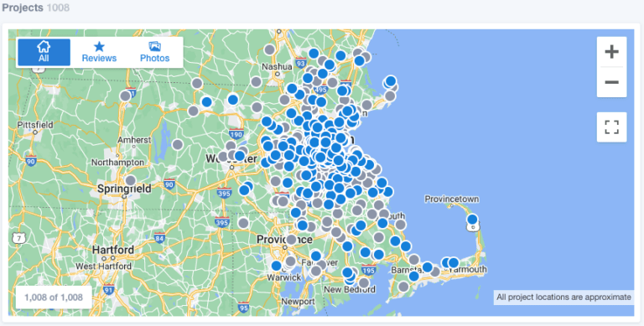Click the Projects heading

pos(22,8)
